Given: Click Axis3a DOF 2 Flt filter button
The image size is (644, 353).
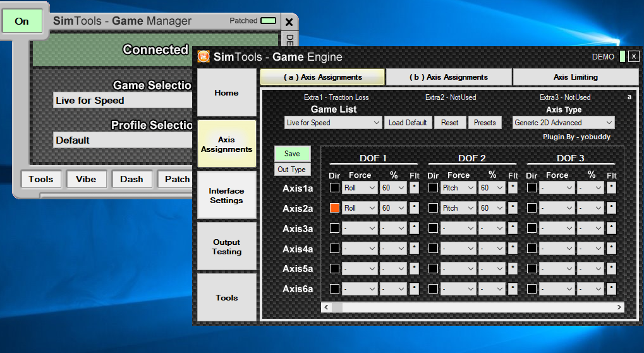Looking at the screenshot, I should point(513,228).
